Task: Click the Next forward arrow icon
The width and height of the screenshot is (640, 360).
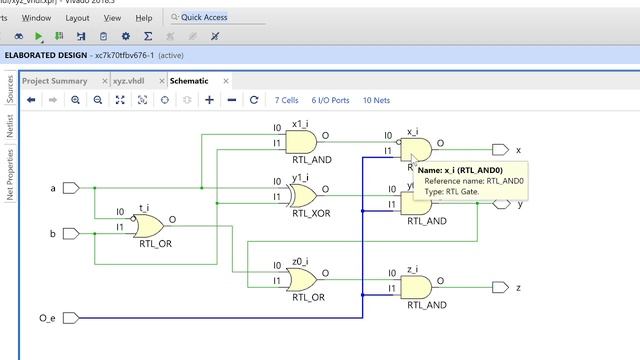Action: 53,100
